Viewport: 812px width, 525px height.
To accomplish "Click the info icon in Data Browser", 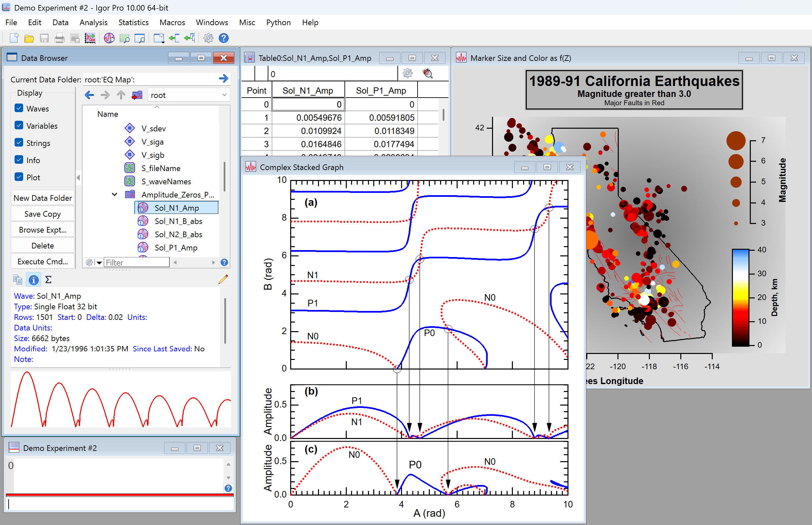I will [33, 280].
